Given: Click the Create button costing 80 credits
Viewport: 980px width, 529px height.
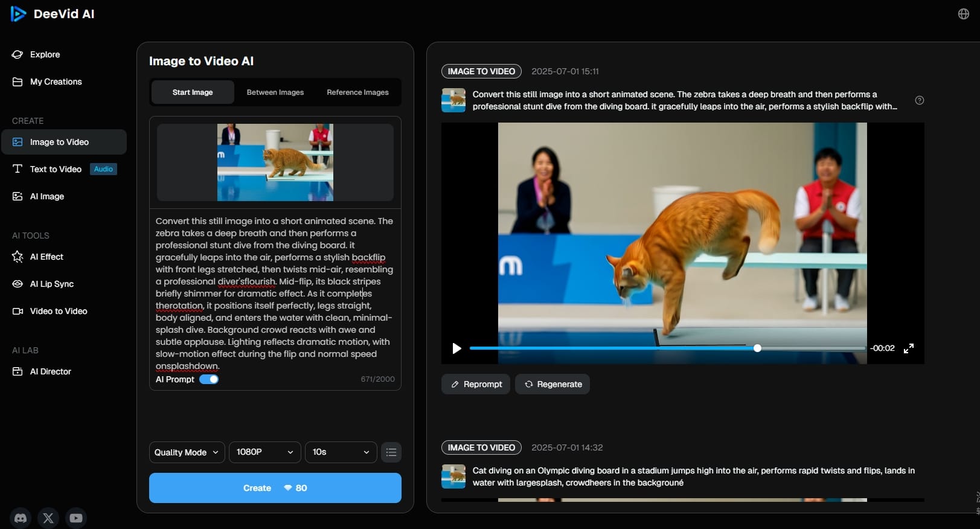Looking at the screenshot, I should (x=275, y=488).
